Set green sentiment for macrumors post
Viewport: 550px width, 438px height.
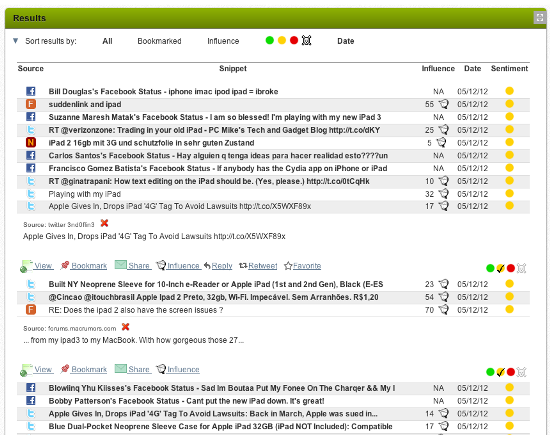(x=490, y=372)
